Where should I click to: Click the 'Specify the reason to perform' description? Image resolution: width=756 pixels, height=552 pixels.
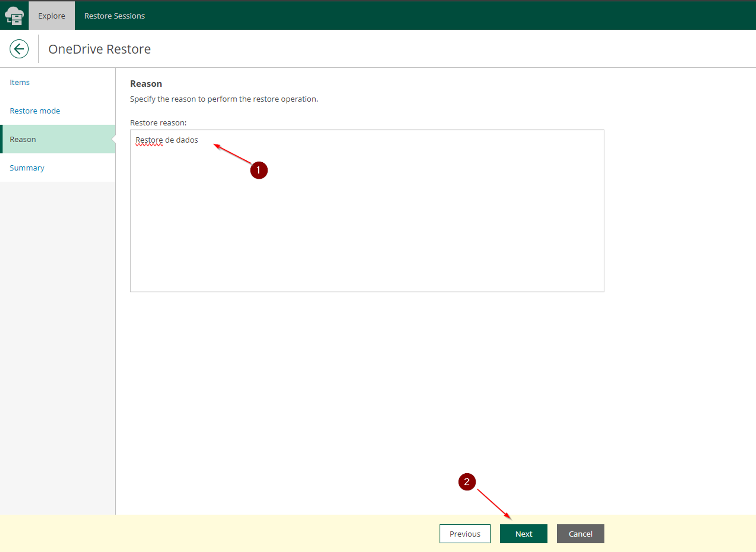pos(224,99)
